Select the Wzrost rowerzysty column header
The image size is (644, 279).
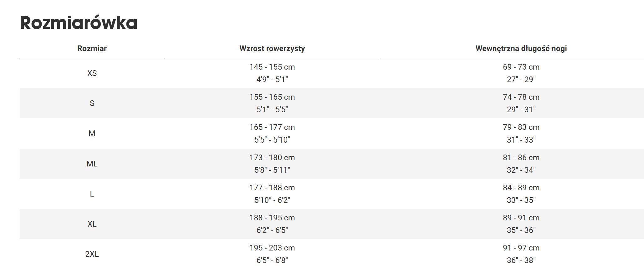pos(272,49)
